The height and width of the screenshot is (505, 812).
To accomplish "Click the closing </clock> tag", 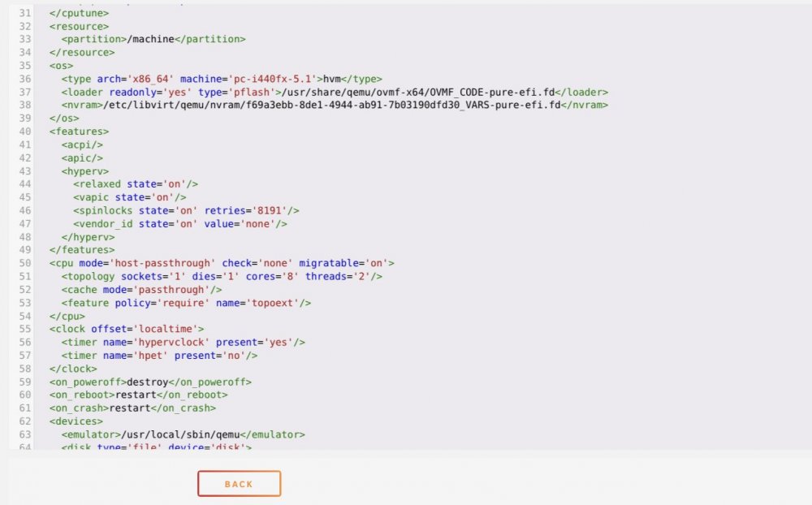I will pos(73,369).
